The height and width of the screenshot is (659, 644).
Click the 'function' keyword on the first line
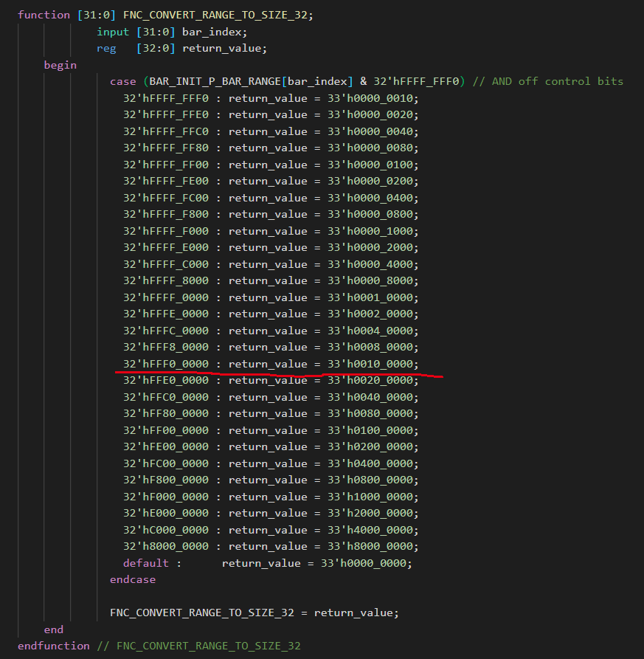tap(44, 15)
